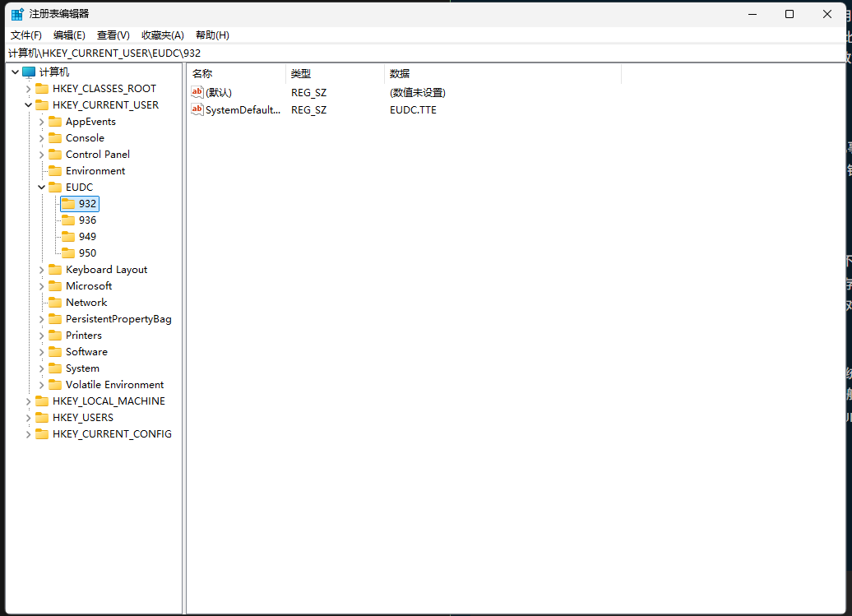The image size is (852, 616).
Task: Expand the AppEvents key
Action: pos(41,122)
